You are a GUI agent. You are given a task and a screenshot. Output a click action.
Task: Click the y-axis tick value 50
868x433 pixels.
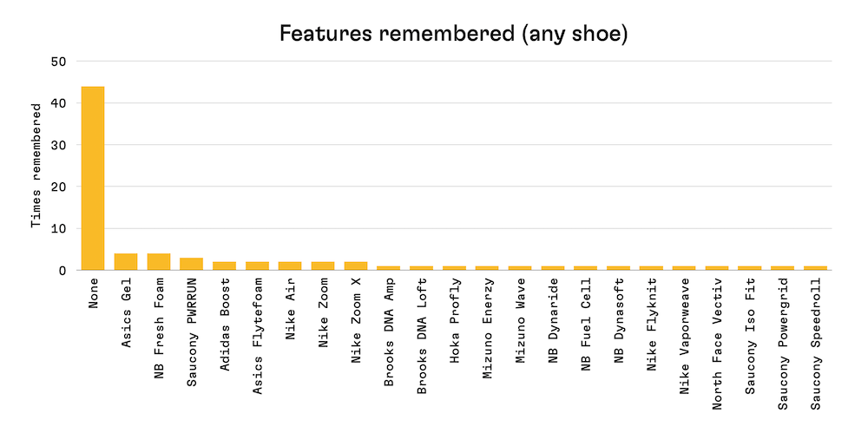click(x=58, y=62)
